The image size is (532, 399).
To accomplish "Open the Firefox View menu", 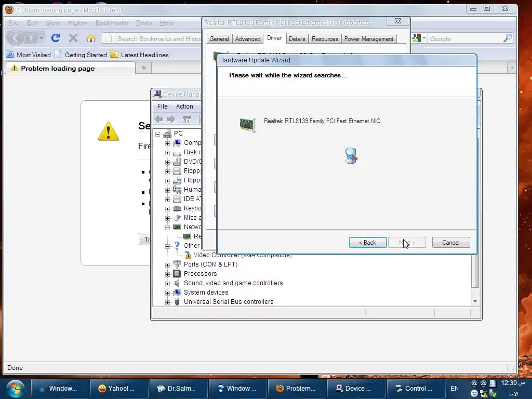I will click(x=52, y=23).
